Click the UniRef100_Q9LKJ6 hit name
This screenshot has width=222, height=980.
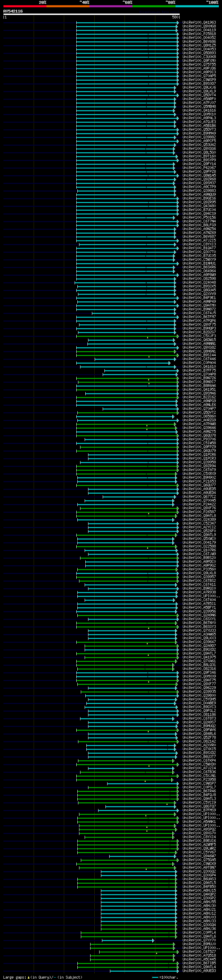click(199, 88)
